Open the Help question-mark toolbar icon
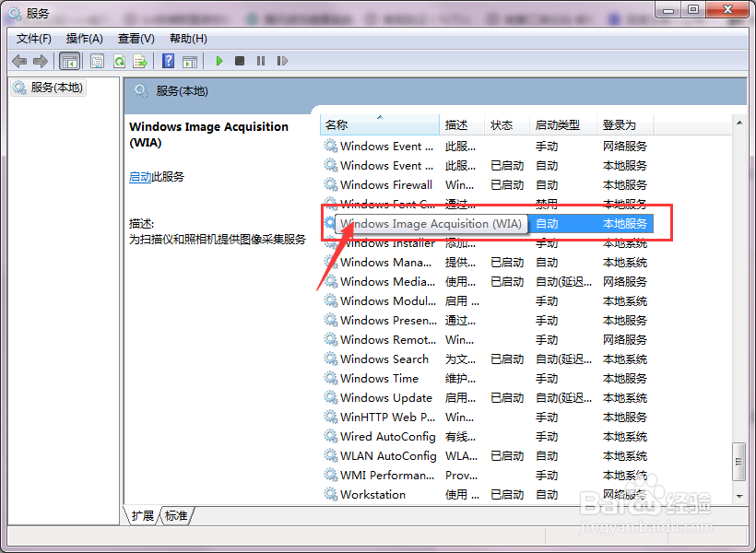Viewport: 756px width, 553px height. pyautogui.click(x=169, y=61)
